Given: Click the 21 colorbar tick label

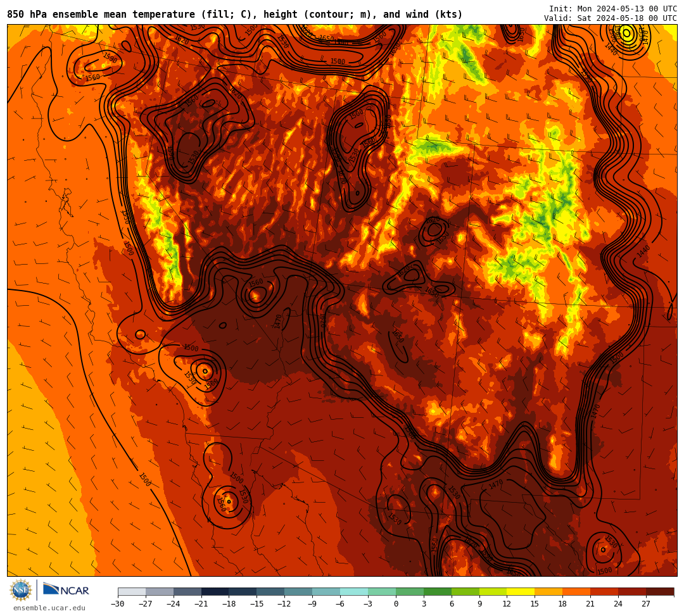Looking at the screenshot, I should (x=591, y=604).
